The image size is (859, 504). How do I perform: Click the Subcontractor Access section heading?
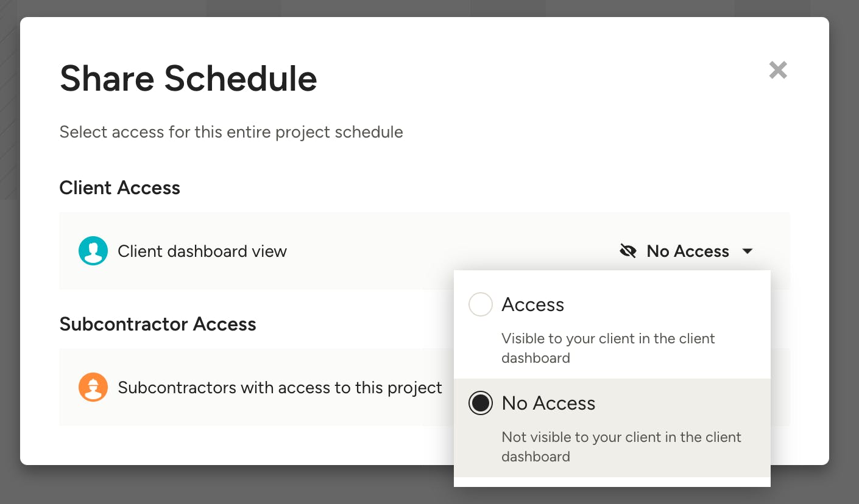pyautogui.click(x=158, y=324)
